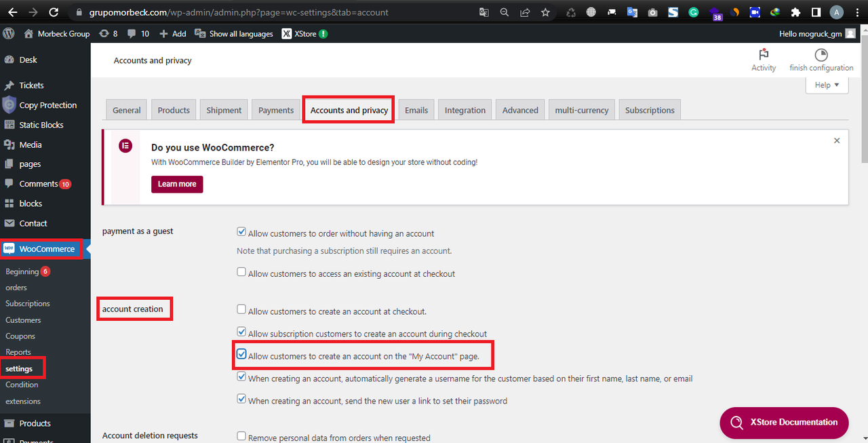Switch to the Emails tab
Viewport: 868px width, 443px height.
tap(416, 110)
